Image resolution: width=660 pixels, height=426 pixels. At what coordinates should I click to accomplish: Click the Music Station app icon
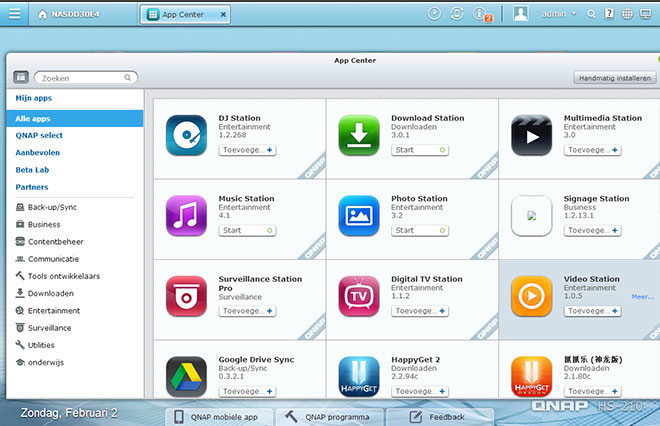pos(186,216)
